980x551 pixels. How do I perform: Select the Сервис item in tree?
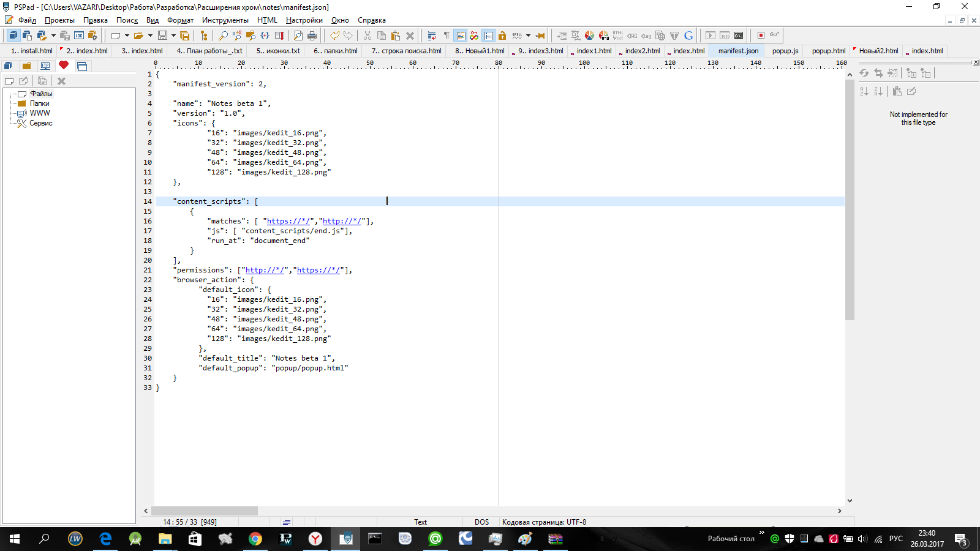pos(41,123)
